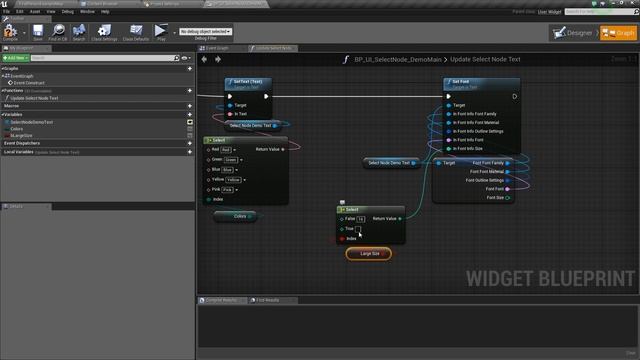Collapse the EventGraph tree entry
This screenshot has width=640, height=360.
coord(3,76)
